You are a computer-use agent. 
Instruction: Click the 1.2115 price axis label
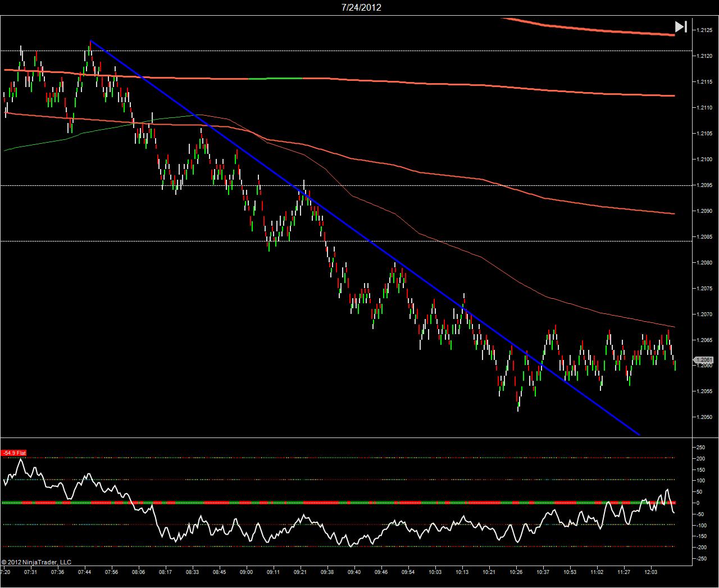[704, 81]
